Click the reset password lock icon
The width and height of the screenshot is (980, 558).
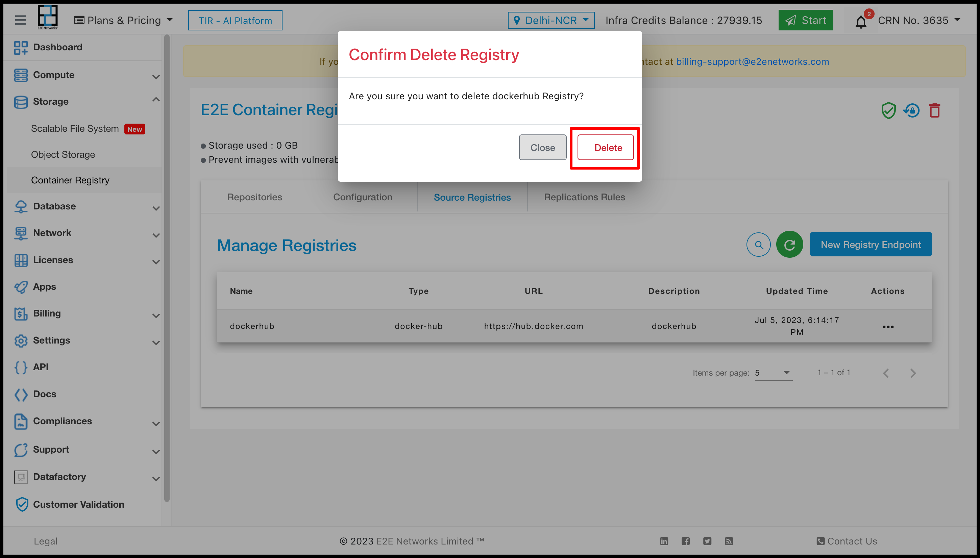911,111
